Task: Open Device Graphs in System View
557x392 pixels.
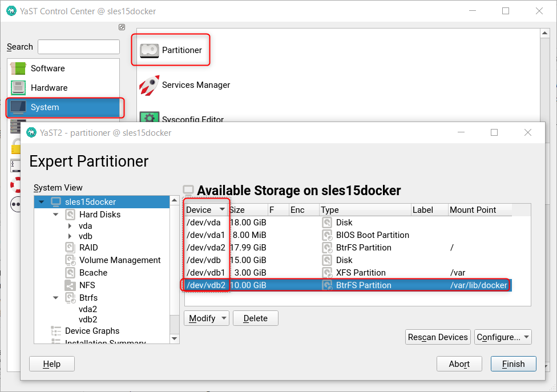Action: (92, 331)
